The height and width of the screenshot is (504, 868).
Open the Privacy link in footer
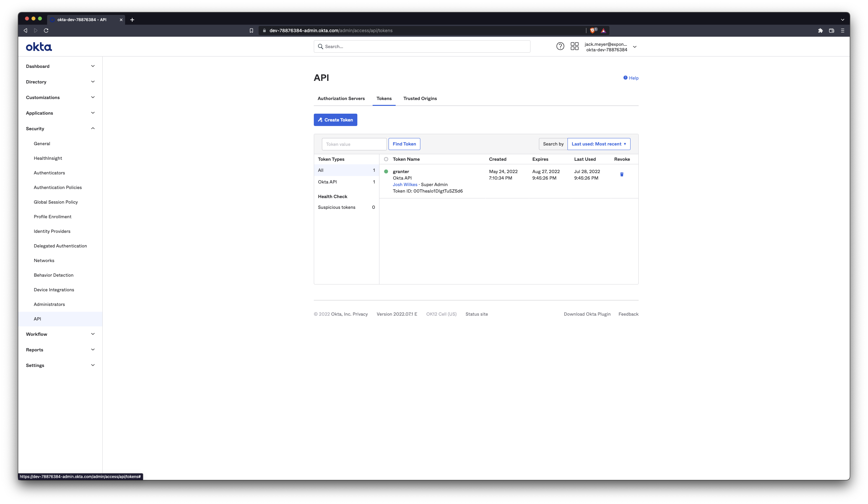(360, 314)
